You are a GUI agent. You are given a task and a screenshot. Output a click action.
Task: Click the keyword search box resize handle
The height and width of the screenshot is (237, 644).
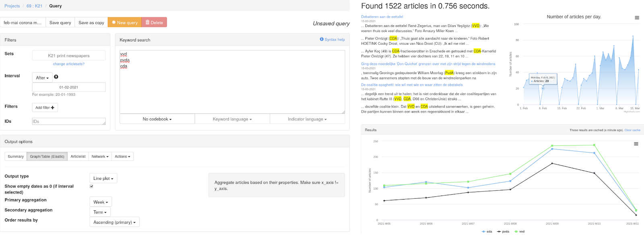pyautogui.click(x=343, y=112)
